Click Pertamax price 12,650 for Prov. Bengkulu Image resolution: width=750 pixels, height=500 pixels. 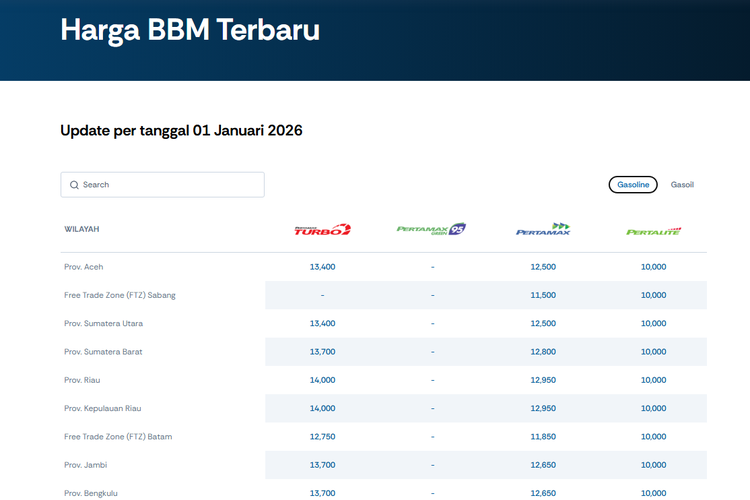pyautogui.click(x=543, y=493)
